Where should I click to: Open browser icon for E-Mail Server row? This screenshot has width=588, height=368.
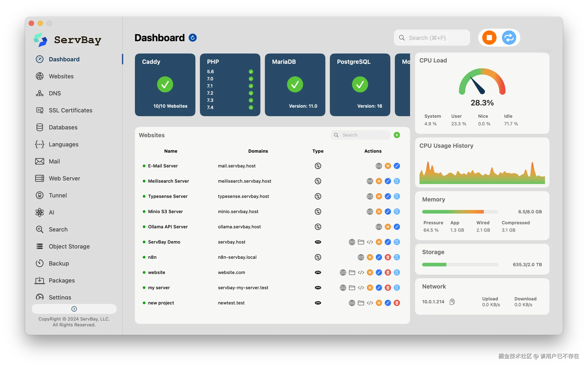[x=378, y=166]
